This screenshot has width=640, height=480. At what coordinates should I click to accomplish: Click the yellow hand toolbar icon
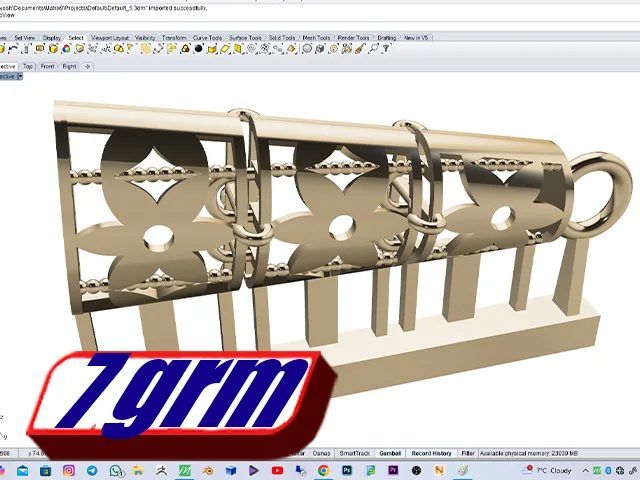(172, 49)
